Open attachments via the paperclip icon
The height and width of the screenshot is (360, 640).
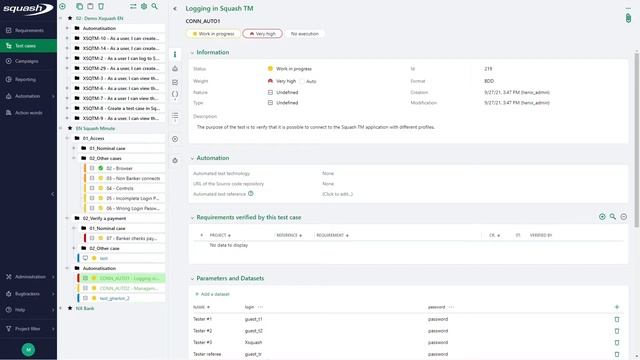click(x=628, y=18)
